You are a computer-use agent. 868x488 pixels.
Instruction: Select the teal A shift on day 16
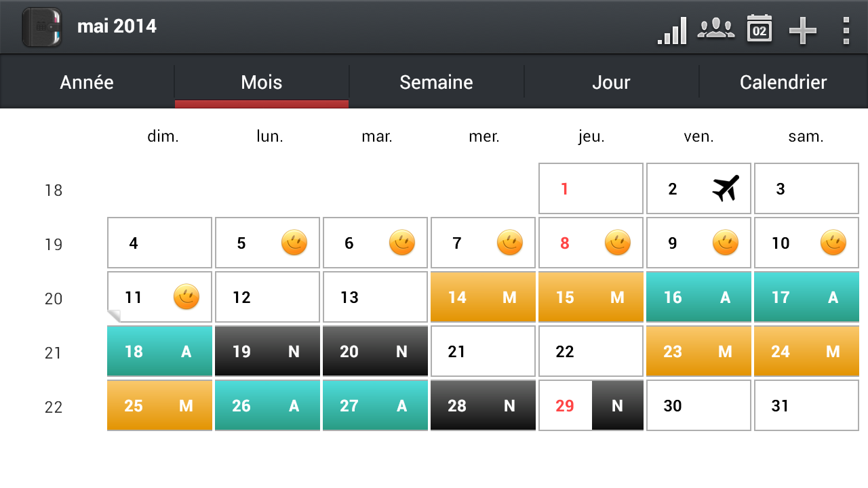pos(698,297)
